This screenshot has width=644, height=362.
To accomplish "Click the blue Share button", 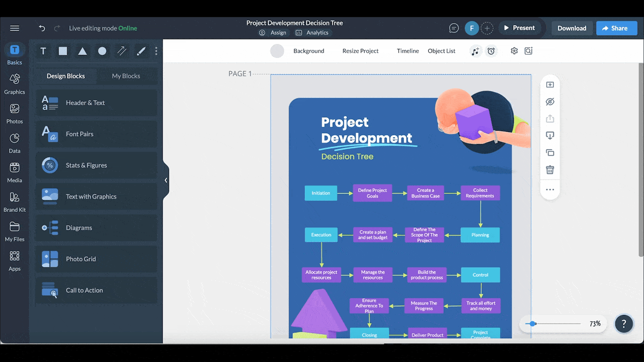I will (616, 28).
